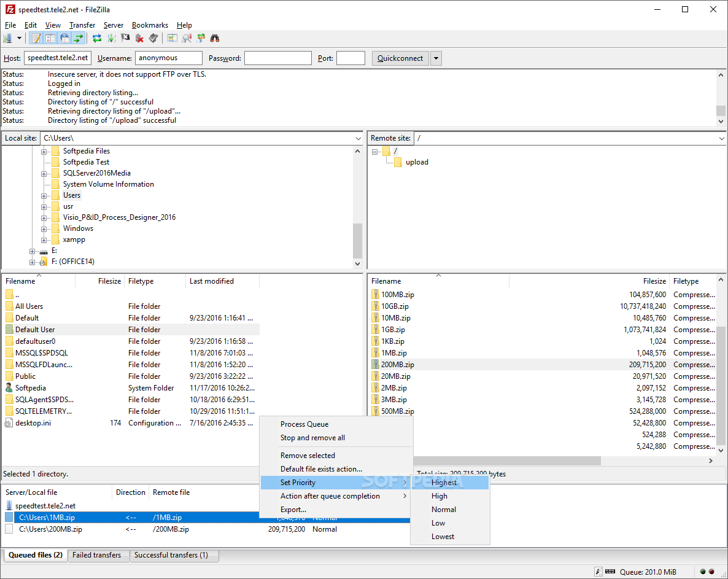Expand the Set Priority submenu arrow
The height and width of the screenshot is (579, 728).
click(405, 483)
